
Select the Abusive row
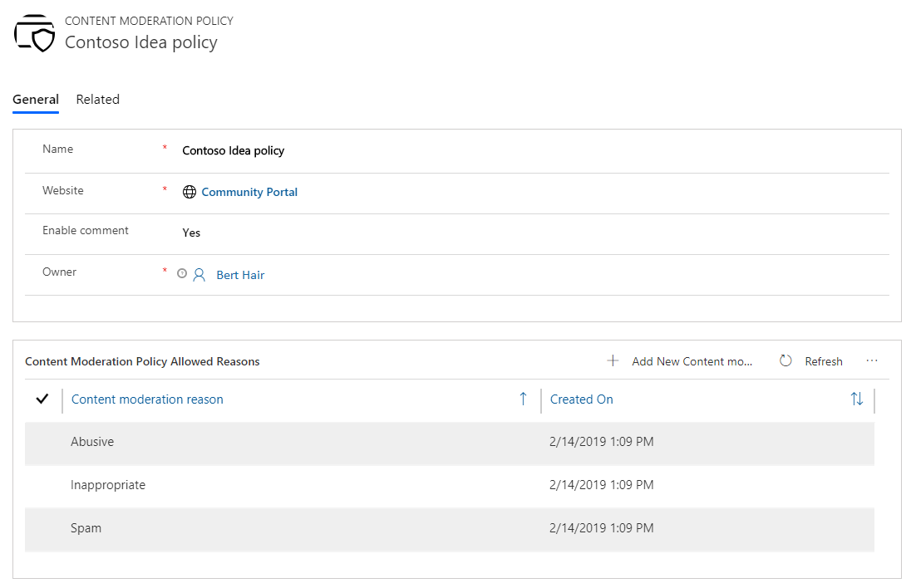point(449,443)
